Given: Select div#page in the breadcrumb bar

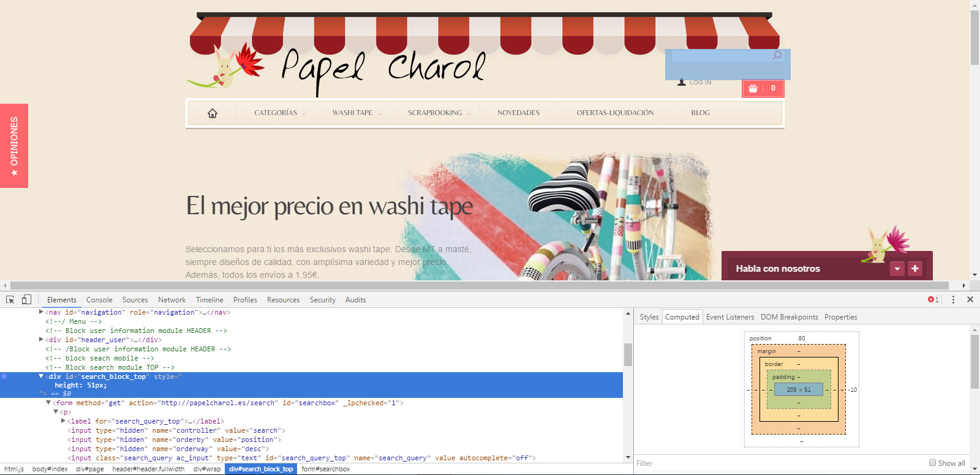Looking at the screenshot, I should (90, 469).
